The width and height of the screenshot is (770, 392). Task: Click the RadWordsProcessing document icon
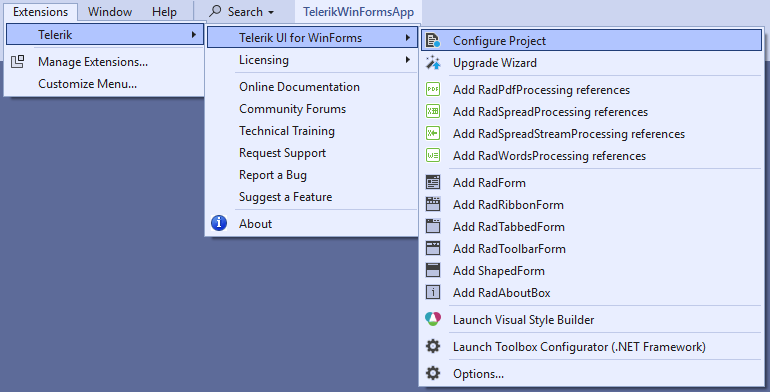[433, 156]
